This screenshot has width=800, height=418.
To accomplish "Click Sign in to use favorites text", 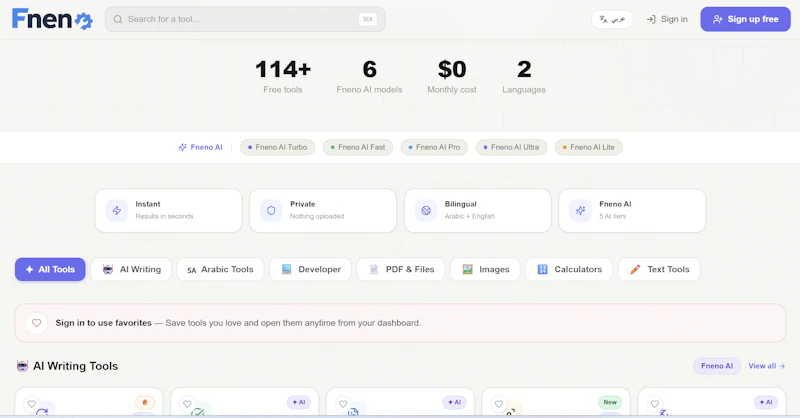I will point(104,323).
